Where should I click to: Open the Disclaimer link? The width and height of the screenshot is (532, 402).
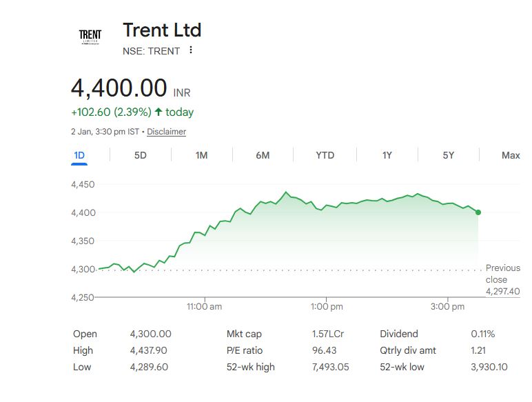pyautogui.click(x=166, y=132)
